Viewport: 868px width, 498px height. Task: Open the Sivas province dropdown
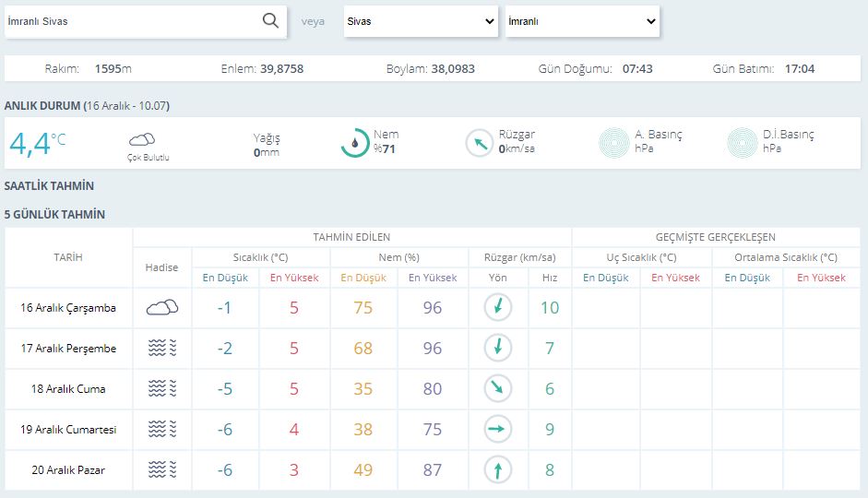point(421,21)
